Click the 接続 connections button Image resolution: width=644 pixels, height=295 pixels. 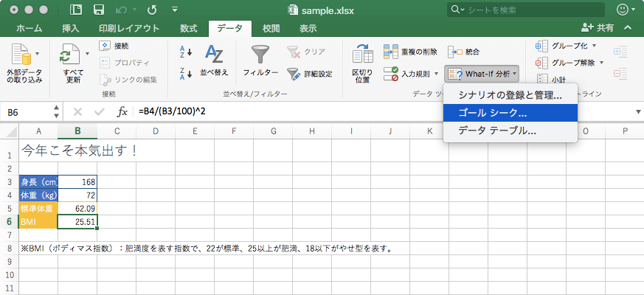tap(114, 46)
